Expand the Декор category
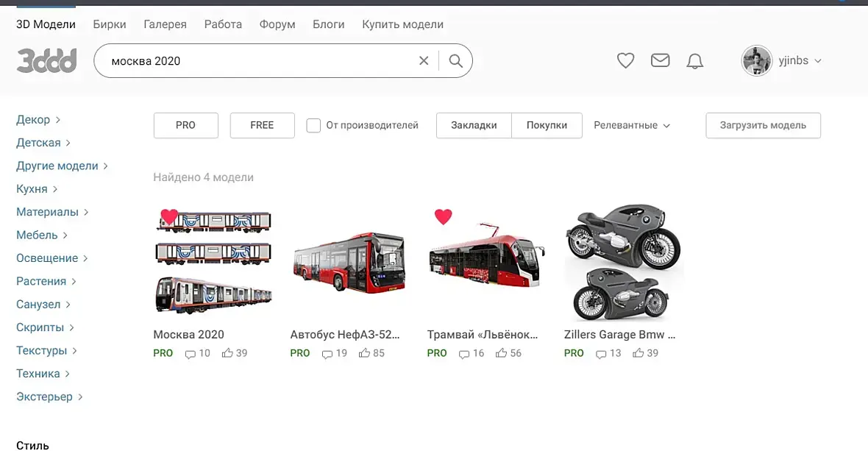This screenshot has height=451, width=868. coord(38,119)
